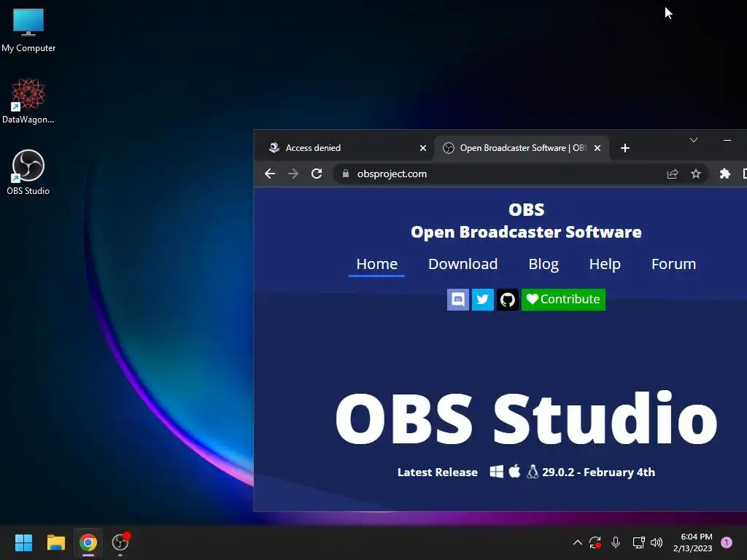The width and height of the screenshot is (747, 560).
Task: Open OBS Twitter link icon
Action: pos(483,300)
